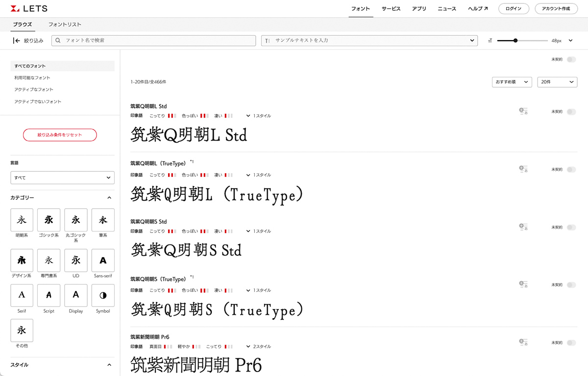Click the ログイン button
The height and width of the screenshot is (376, 588).
point(514,9)
